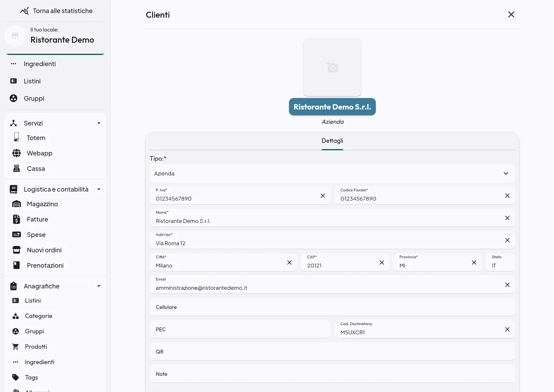The image size is (554, 392).
Task: Select the Dettagli tab
Action: (332, 141)
